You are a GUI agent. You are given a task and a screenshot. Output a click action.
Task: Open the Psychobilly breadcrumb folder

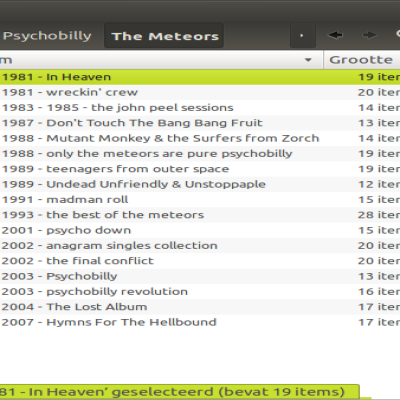(x=47, y=36)
